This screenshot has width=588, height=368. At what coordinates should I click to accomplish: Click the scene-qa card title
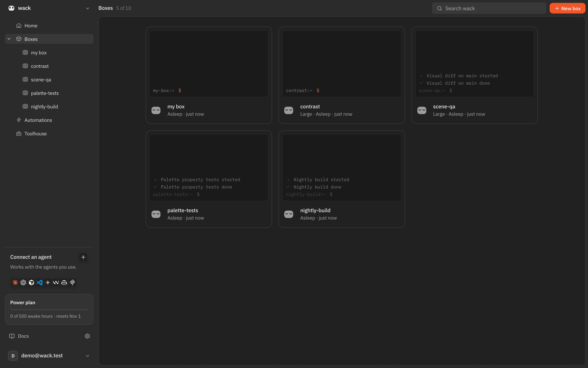pos(444,107)
